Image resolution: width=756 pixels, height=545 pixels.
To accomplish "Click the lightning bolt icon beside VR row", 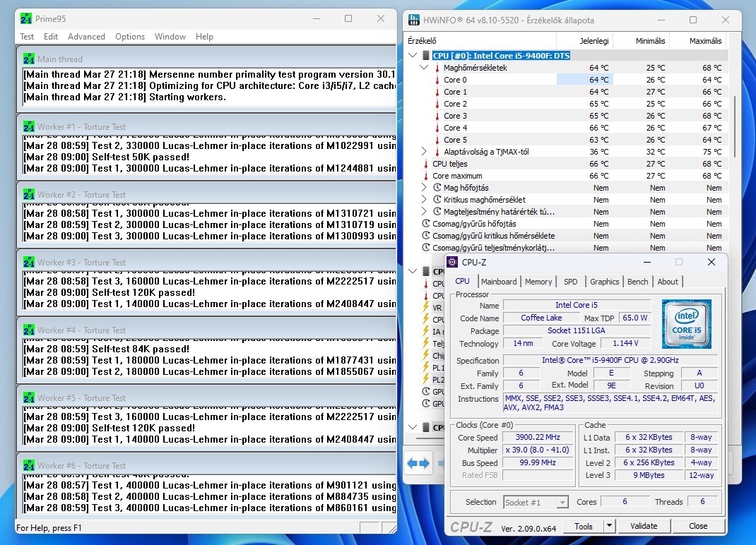I will pos(426,307).
